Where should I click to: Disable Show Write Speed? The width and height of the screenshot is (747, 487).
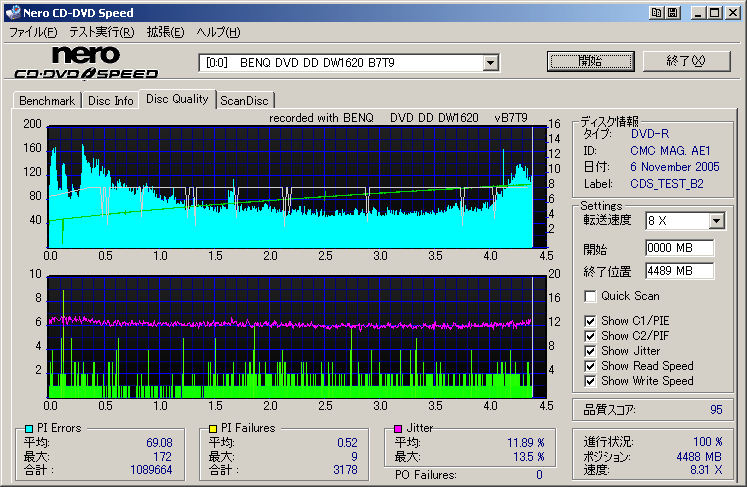[590, 381]
